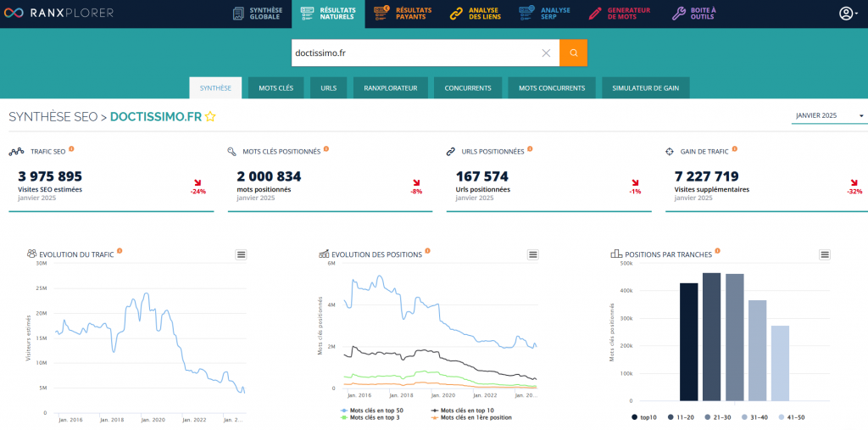Select the Synthèse tab
This screenshot has height=430, width=868.
215,88
